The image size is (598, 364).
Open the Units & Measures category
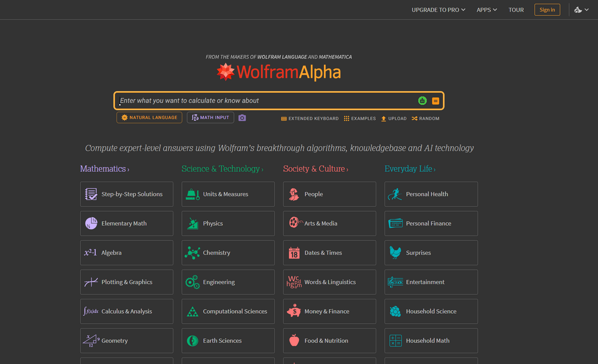point(228,194)
